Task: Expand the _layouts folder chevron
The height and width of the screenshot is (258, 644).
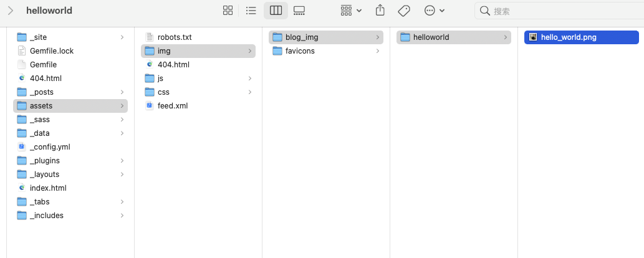Action: 122,174
